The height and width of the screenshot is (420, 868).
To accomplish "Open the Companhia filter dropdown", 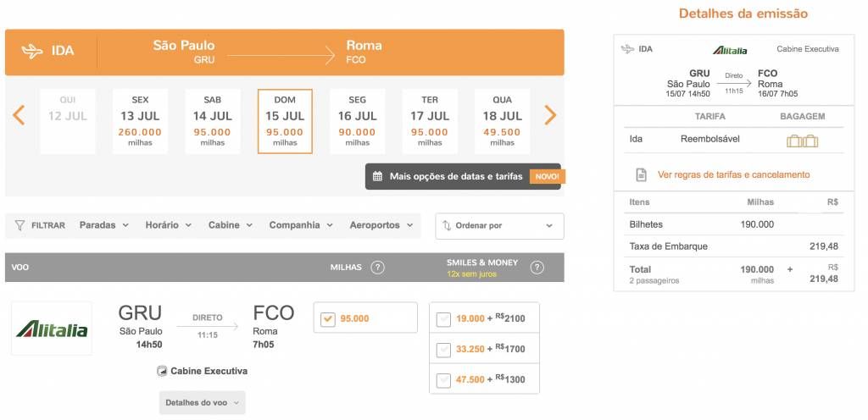I will point(301,225).
